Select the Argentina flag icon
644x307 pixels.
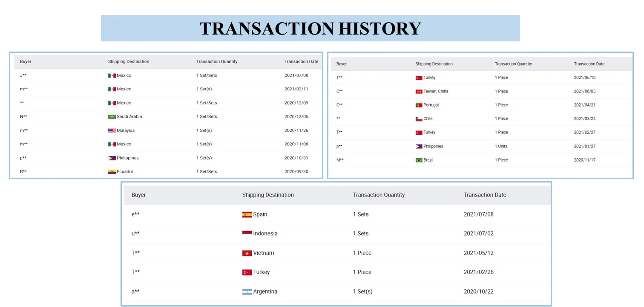pos(247,292)
